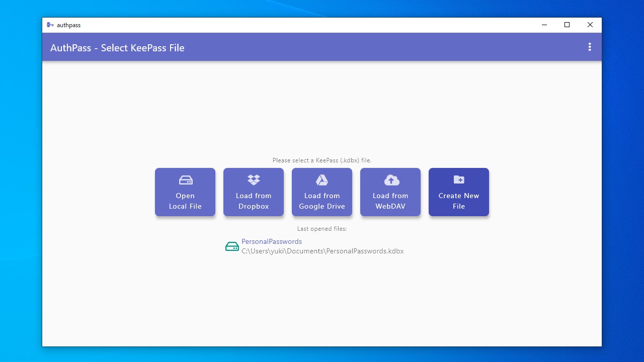Click Create New File button
The height and width of the screenshot is (362, 644).
tap(459, 192)
